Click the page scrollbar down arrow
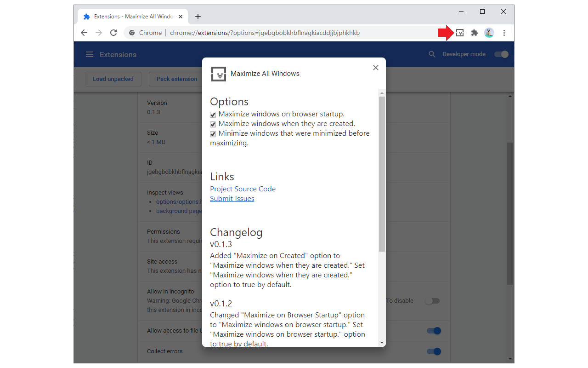Image resolution: width=588 pixels, height=368 pixels. click(510, 359)
